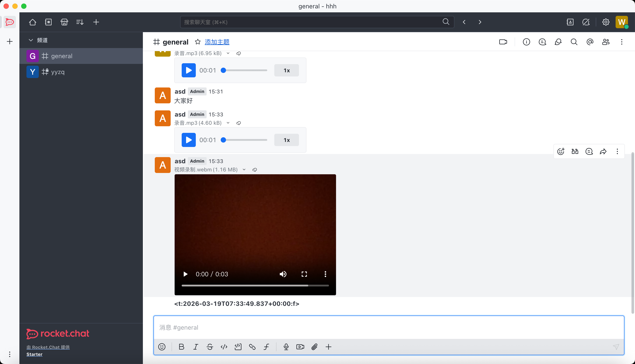
Task: Toggle italic formatting in composer
Action: (x=196, y=347)
